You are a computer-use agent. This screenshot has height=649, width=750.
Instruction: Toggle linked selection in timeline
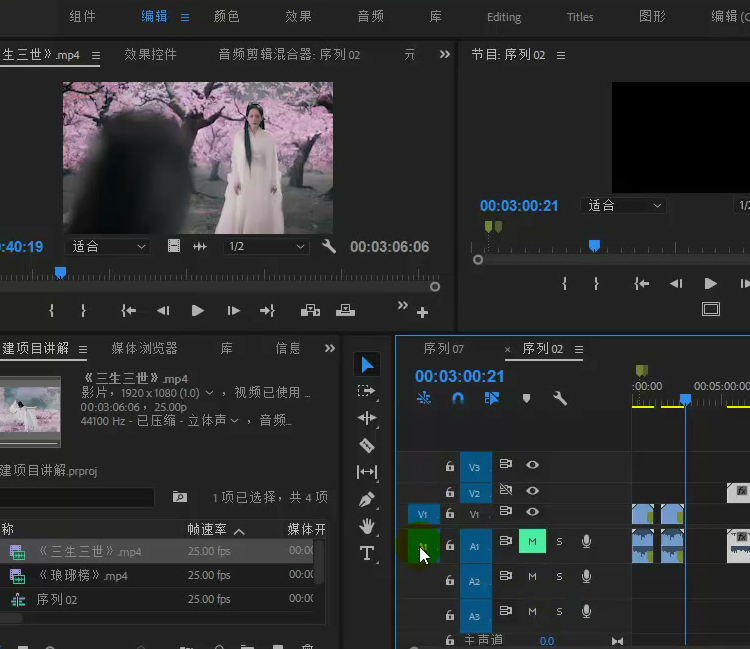pos(492,398)
